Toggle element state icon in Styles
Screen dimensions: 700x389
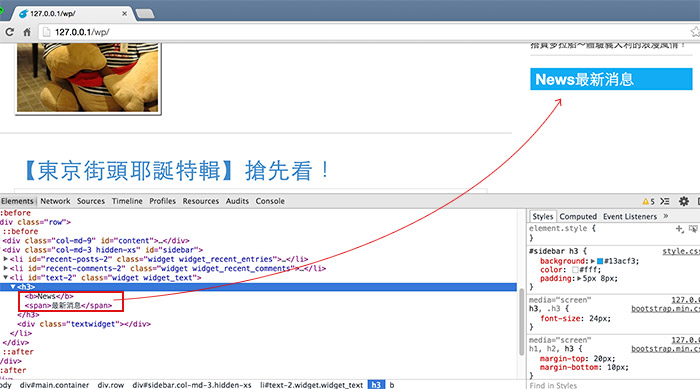point(693,229)
